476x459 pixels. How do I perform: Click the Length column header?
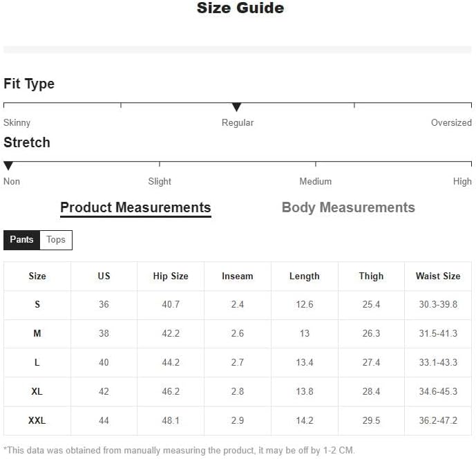tap(304, 276)
